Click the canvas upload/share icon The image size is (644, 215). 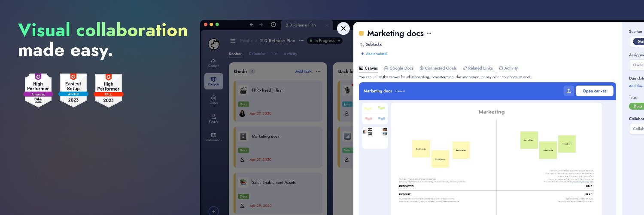(568, 91)
